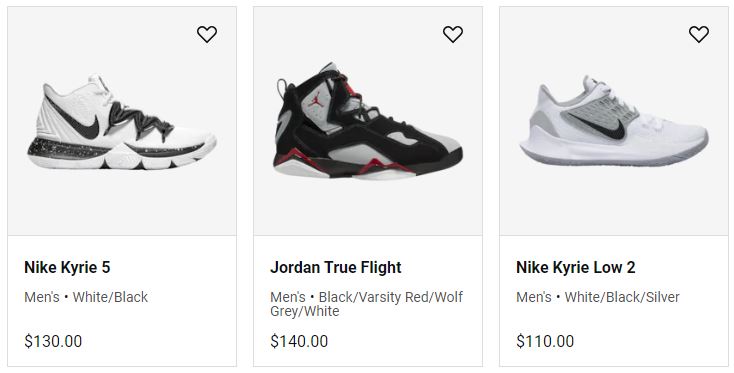Toggle the heart on Nike Kyrie Low 2
This screenshot has height=373, width=734.
(699, 34)
